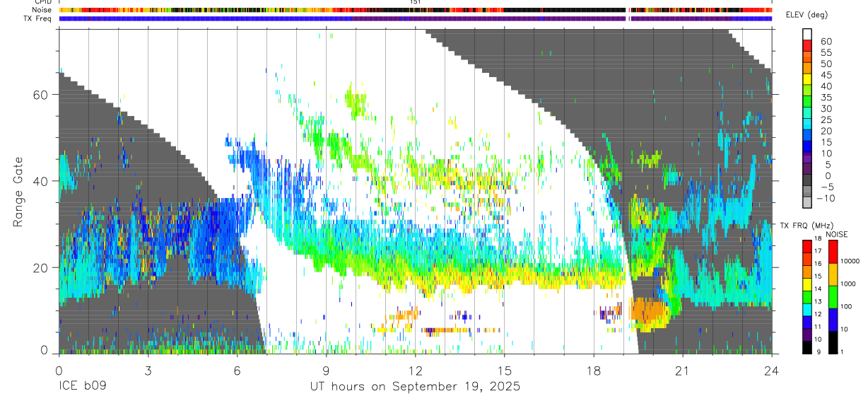Image resolution: width=868 pixels, height=401 pixels.
Task: Pick black 1–10 noise scale swatch
Action: tap(833, 342)
